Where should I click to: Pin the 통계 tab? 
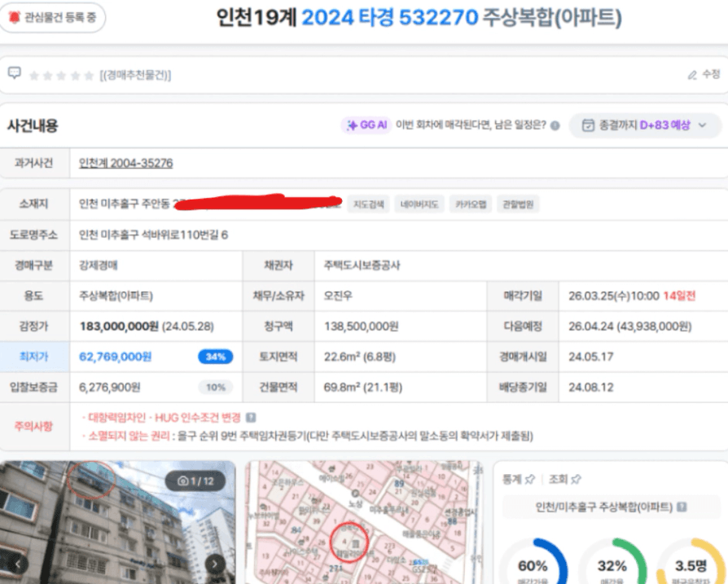coord(529,480)
